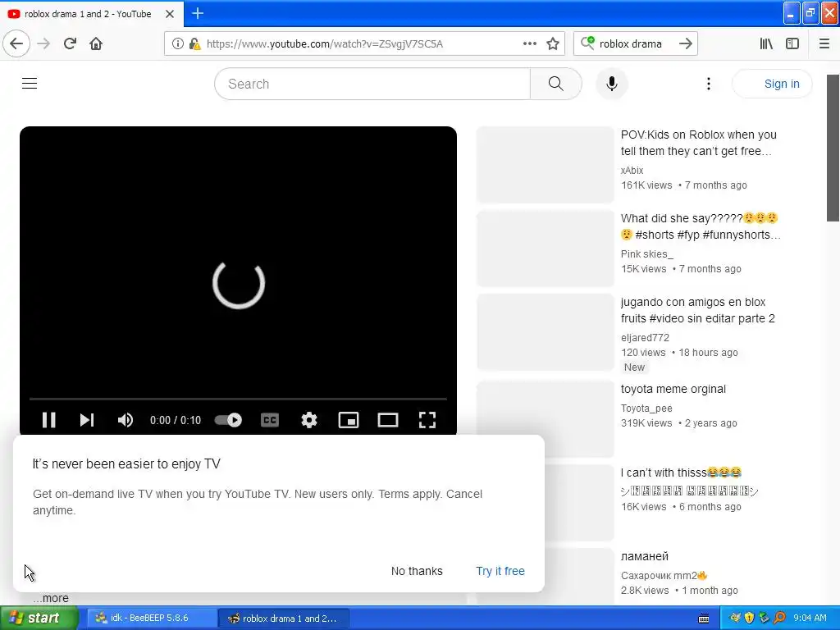Click channel name xAbix
The height and width of the screenshot is (630, 840).
coord(632,171)
